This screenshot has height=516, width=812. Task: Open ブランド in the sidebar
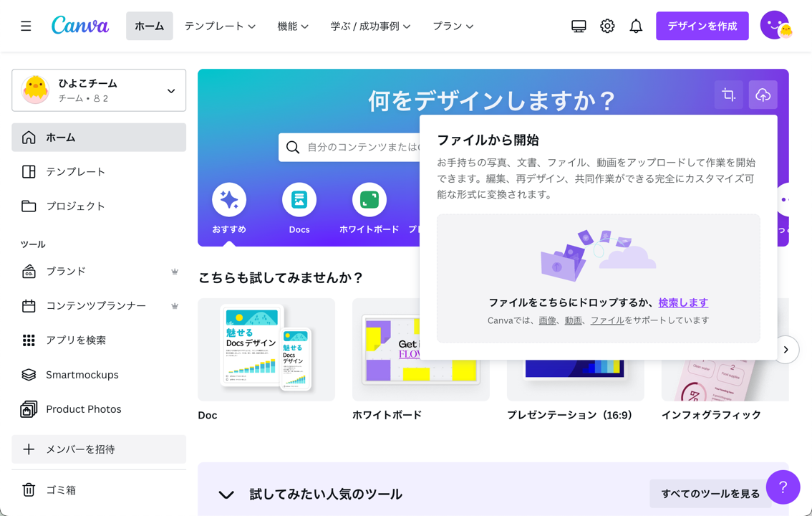99,272
